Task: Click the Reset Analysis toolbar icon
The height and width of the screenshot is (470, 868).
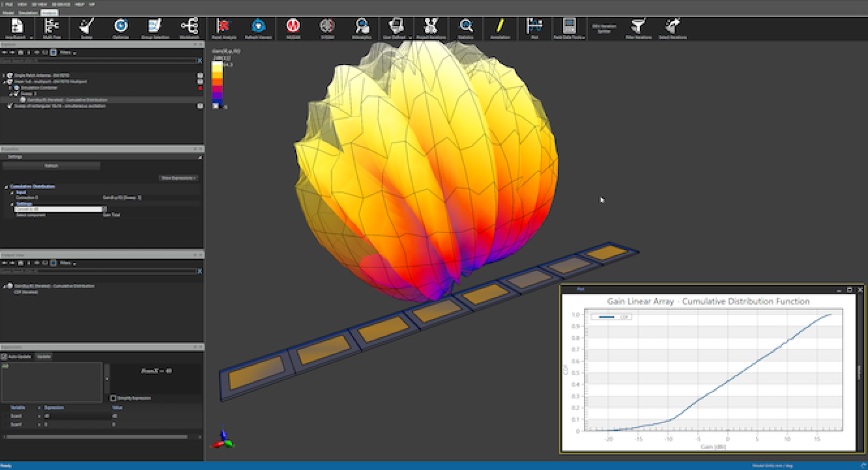Action: [224, 25]
